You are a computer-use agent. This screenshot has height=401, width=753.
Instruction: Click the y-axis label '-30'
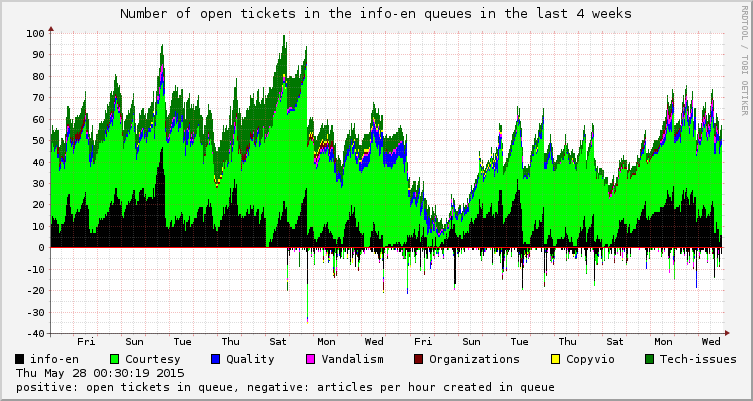(35, 312)
